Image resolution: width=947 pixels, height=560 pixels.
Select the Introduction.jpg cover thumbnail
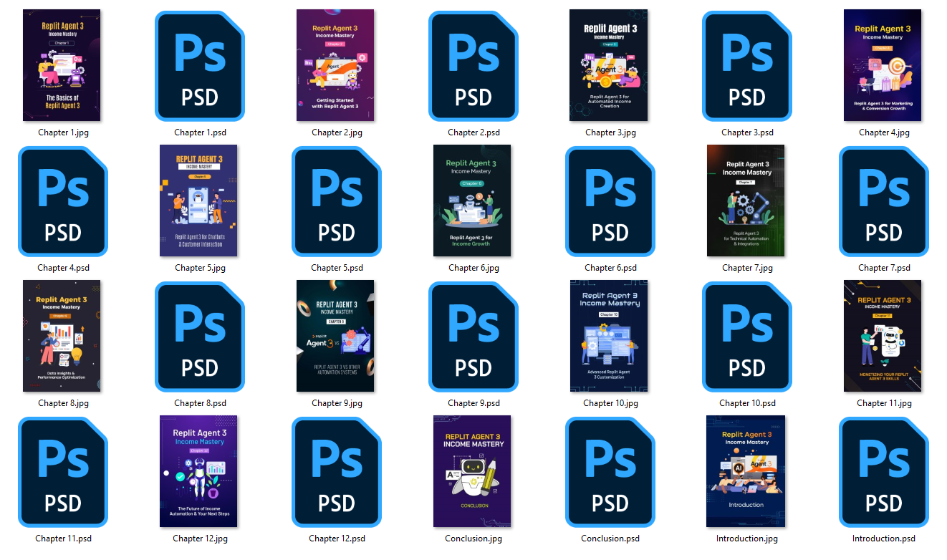(x=746, y=471)
